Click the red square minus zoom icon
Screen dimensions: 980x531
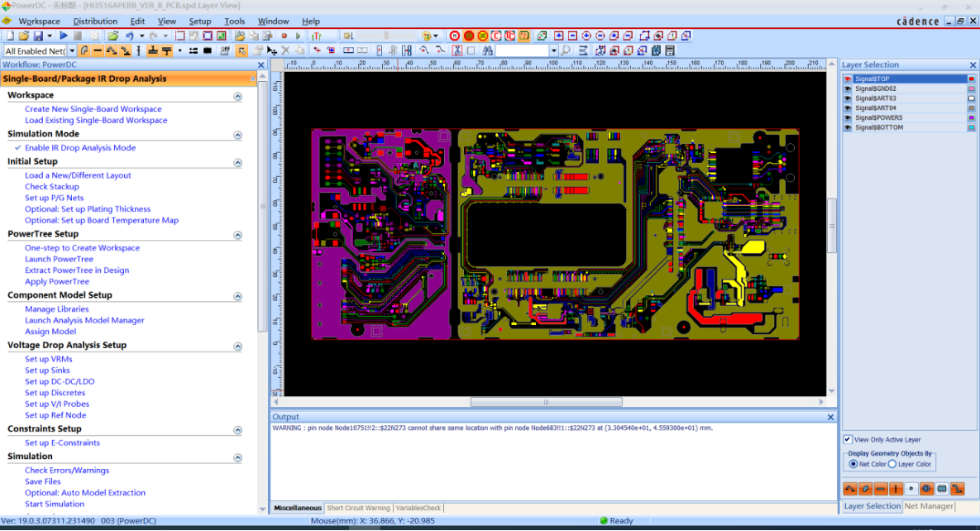pos(572,36)
